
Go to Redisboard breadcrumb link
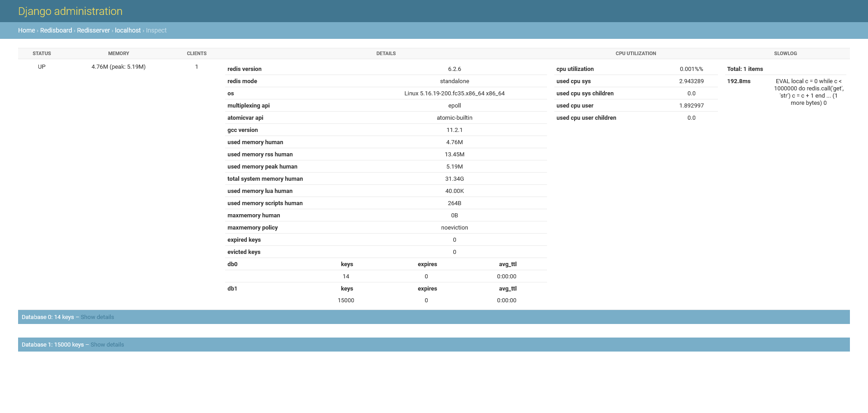point(56,30)
